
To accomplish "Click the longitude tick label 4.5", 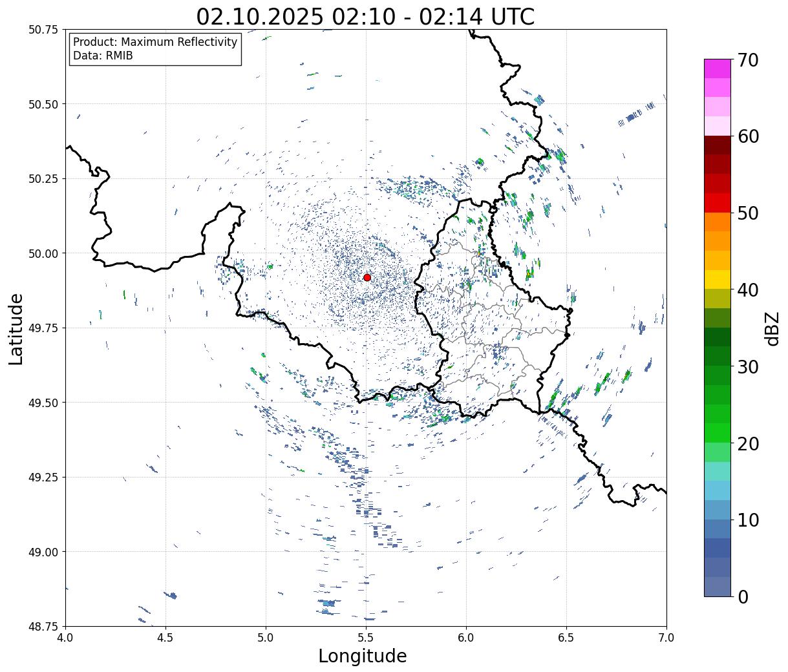I will coord(165,638).
